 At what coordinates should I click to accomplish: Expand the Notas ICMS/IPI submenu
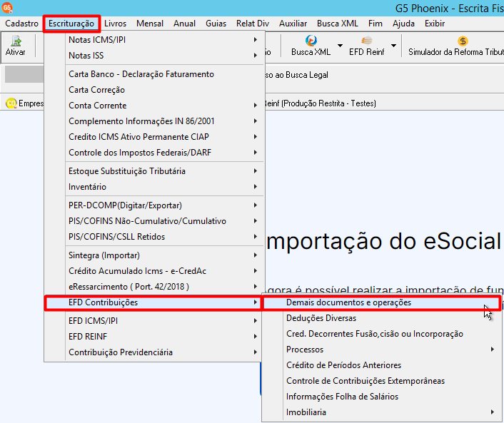click(x=154, y=40)
